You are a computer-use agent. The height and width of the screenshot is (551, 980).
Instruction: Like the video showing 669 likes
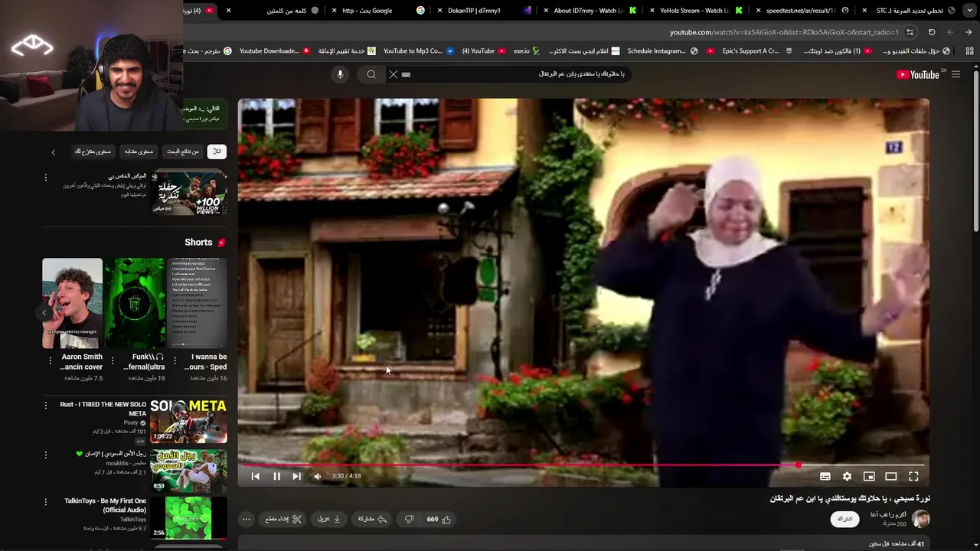(x=439, y=519)
